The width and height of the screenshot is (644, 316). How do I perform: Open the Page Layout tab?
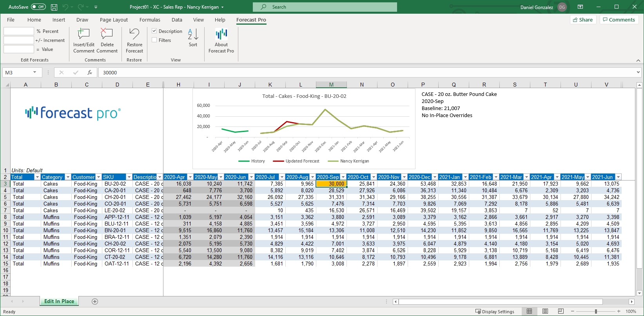(114, 20)
